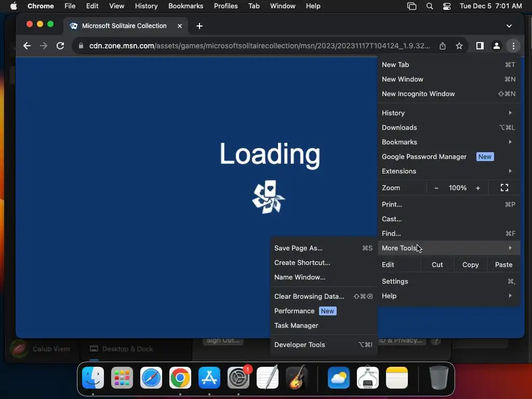The width and height of the screenshot is (532, 399).
Task: Launch Safari from the Dock
Action: point(151,378)
